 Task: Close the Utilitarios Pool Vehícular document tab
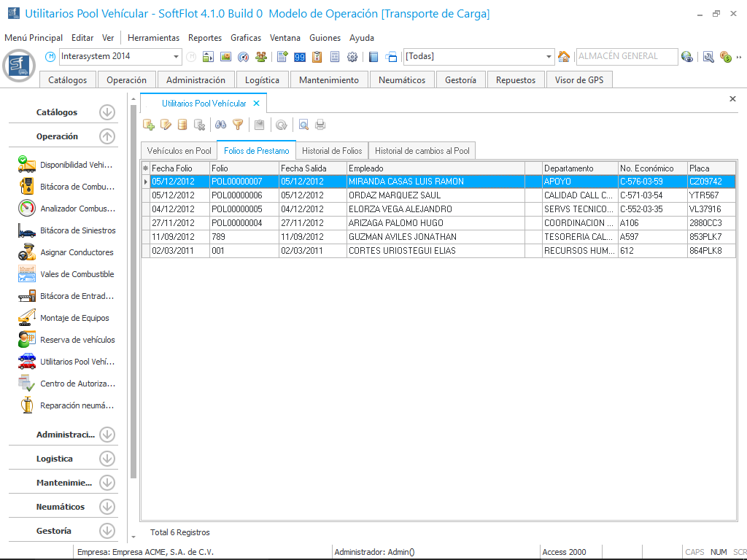point(256,104)
